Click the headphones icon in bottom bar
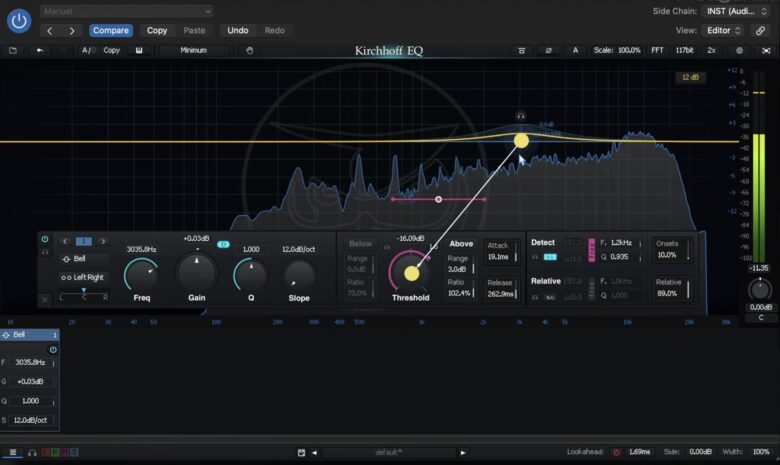The image size is (780, 465). (31, 453)
